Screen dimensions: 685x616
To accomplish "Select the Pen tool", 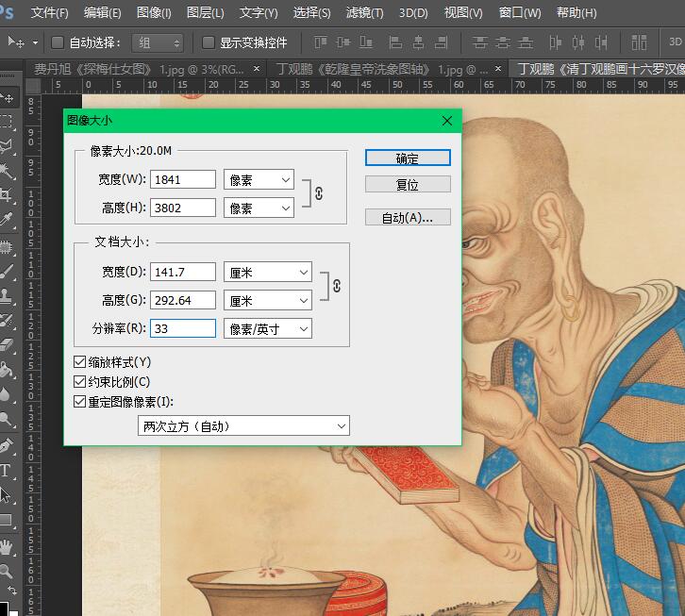I will (6, 446).
